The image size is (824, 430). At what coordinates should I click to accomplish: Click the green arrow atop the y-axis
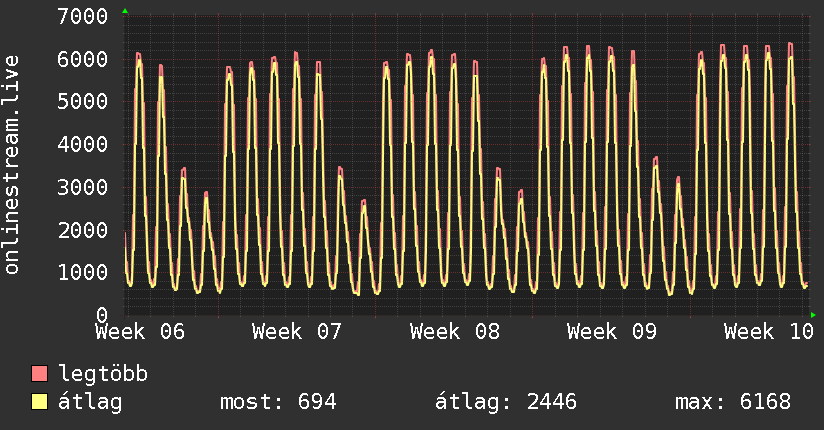coord(125,11)
